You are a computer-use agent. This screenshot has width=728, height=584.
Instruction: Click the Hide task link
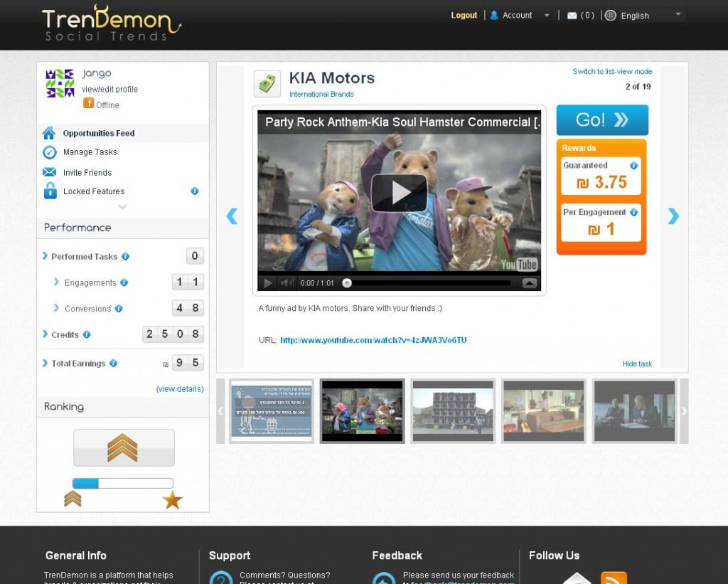[637, 363]
